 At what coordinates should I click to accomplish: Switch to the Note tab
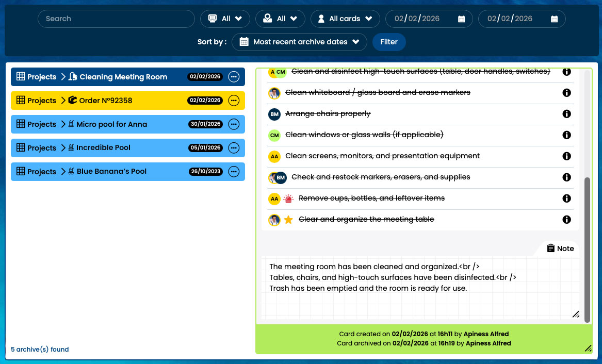click(560, 249)
